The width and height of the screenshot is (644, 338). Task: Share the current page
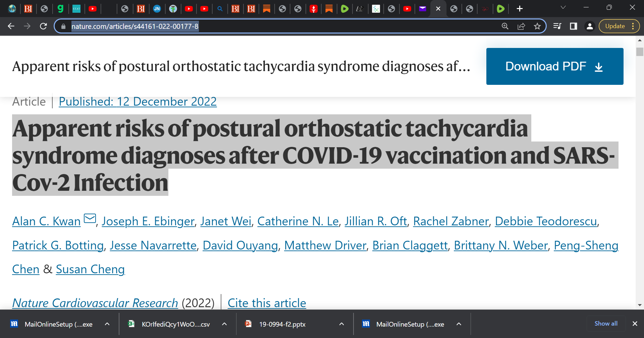pyautogui.click(x=521, y=26)
